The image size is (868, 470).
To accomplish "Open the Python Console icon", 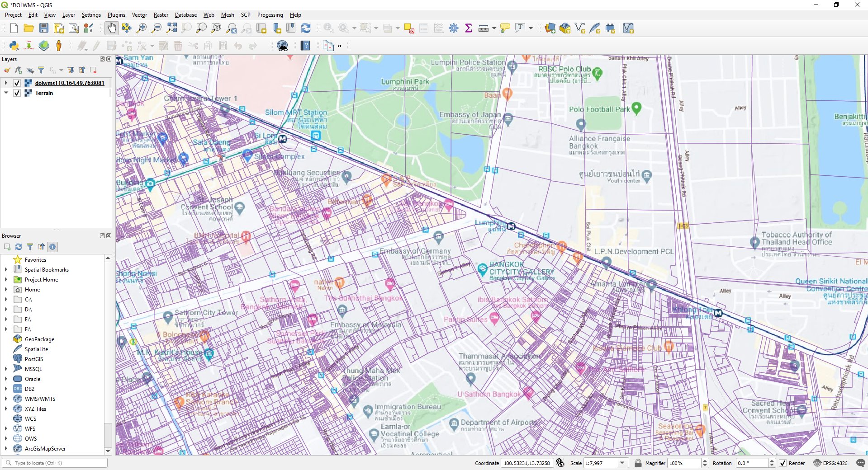I will coord(14,46).
